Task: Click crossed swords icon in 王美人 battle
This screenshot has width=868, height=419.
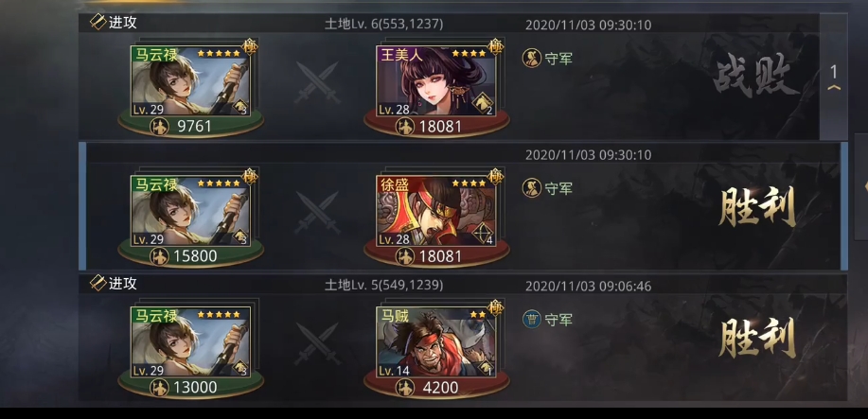Action: (317, 82)
